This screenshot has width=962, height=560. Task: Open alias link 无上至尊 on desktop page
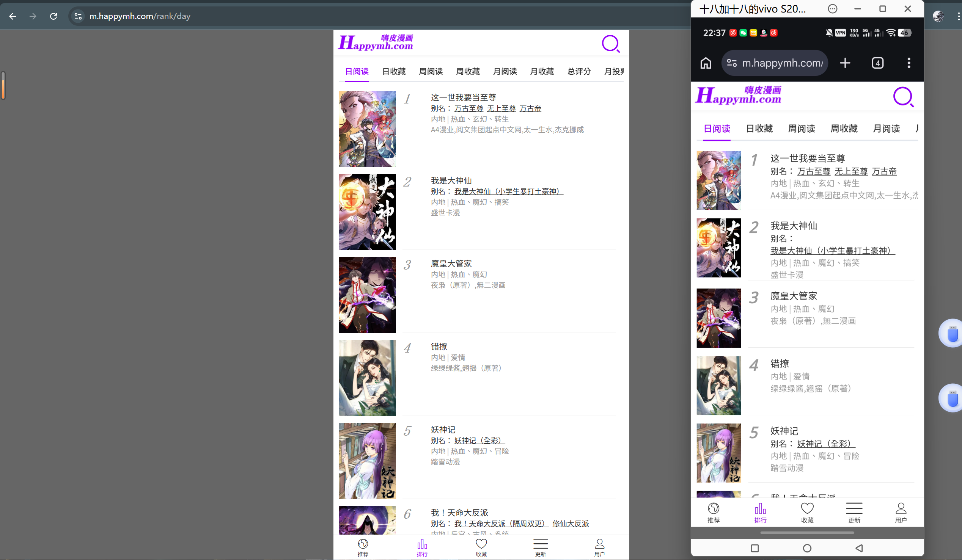coord(501,108)
